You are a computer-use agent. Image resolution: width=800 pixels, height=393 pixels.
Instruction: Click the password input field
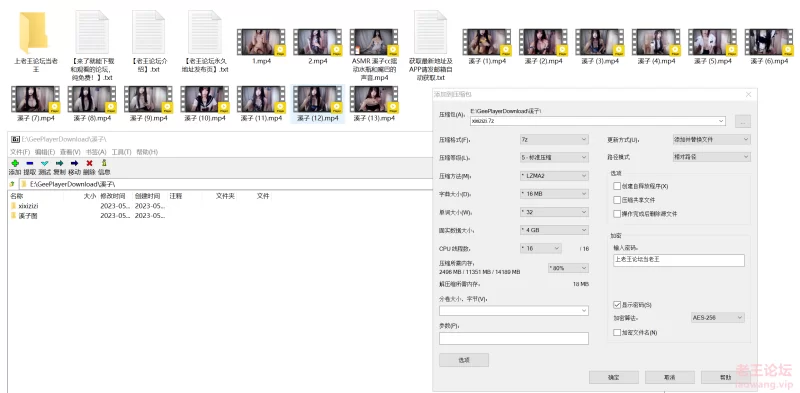[x=679, y=260]
